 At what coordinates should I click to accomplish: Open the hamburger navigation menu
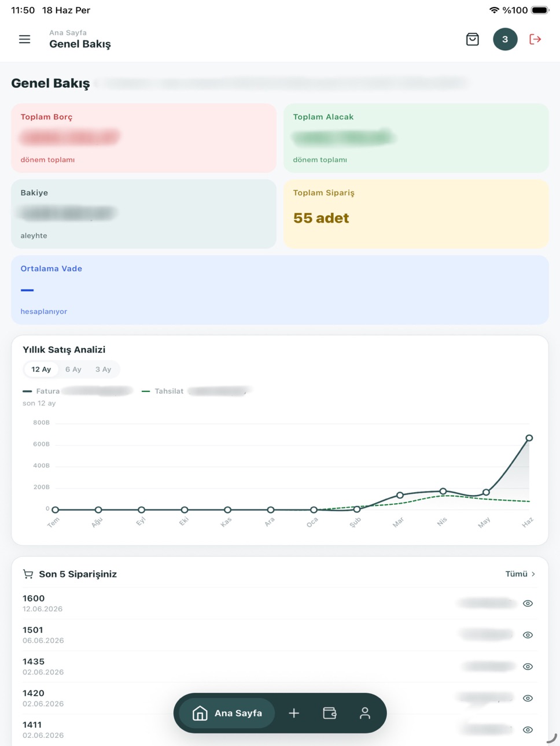(x=24, y=39)
